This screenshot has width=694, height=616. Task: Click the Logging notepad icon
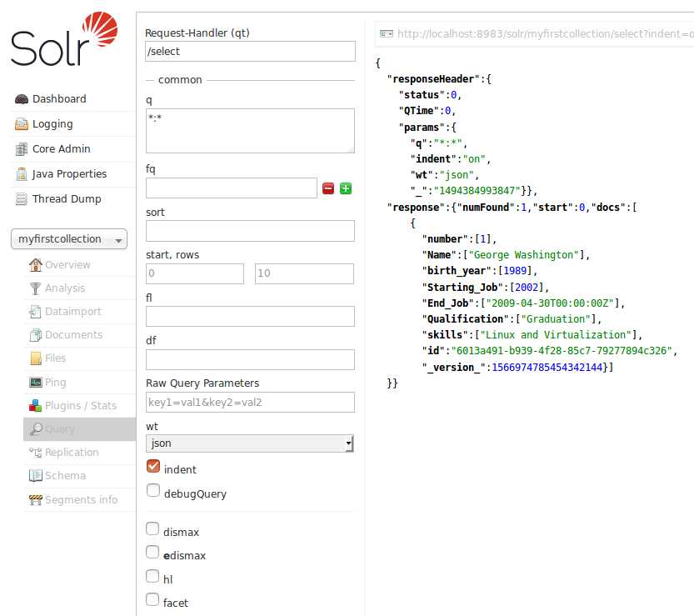point(22,124)
